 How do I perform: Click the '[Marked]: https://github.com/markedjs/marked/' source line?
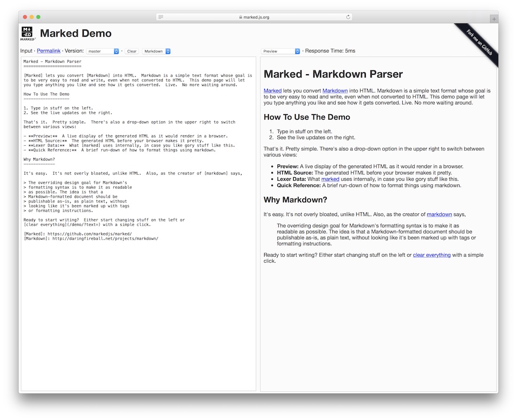tap(78, 234)
